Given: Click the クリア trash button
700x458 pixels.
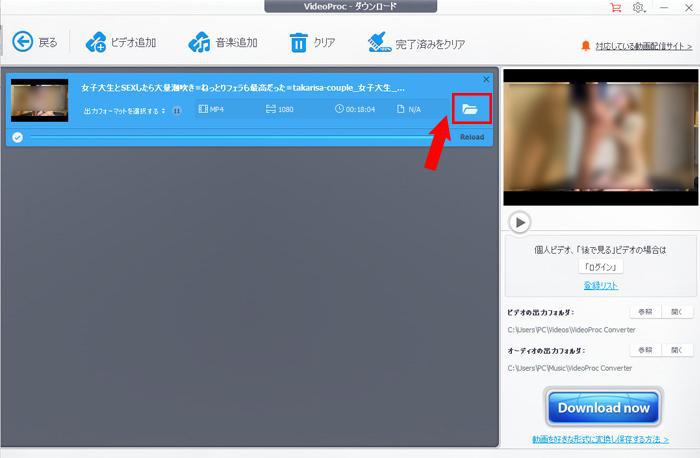Looking at the screenshot, I should point(312,42).
